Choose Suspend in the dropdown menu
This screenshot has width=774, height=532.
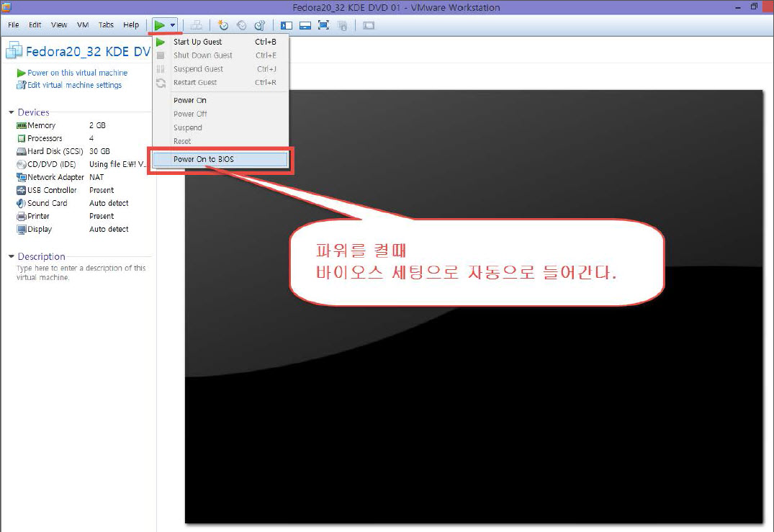pos(220,128)
